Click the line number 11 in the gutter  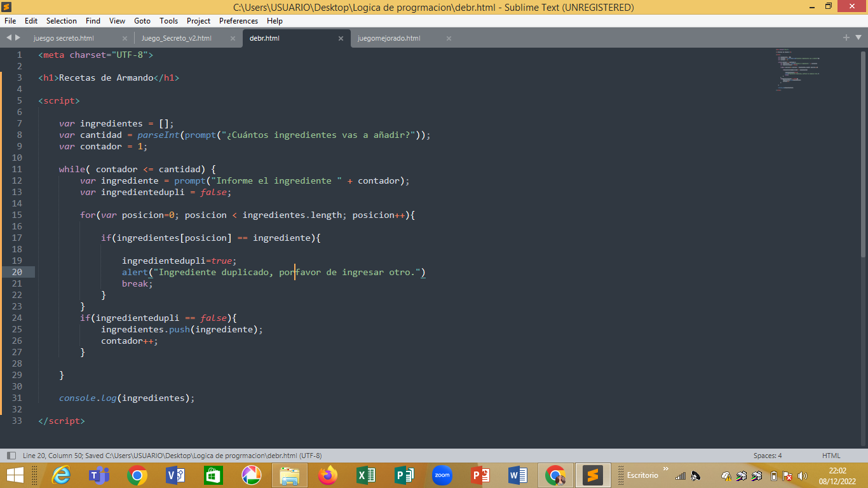(x=17, y=169)
